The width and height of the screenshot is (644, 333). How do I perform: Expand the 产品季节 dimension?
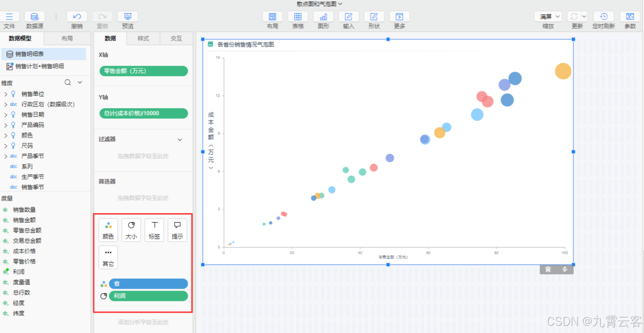(x=5, y=157)
